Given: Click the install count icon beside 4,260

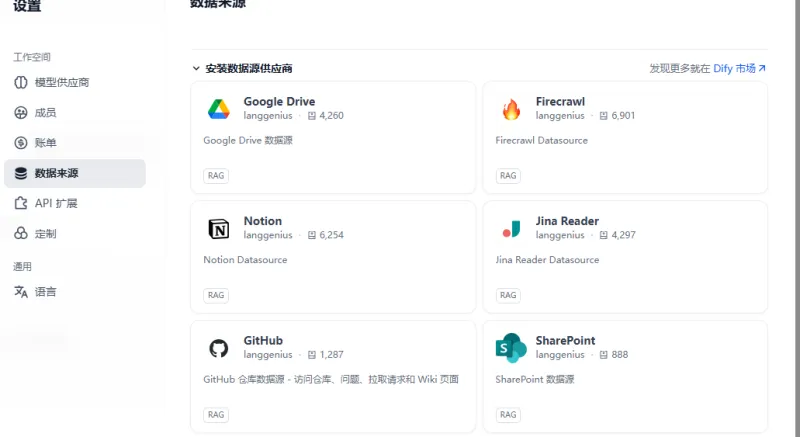Looking at the screenshot, I should [x=312, y=116].
